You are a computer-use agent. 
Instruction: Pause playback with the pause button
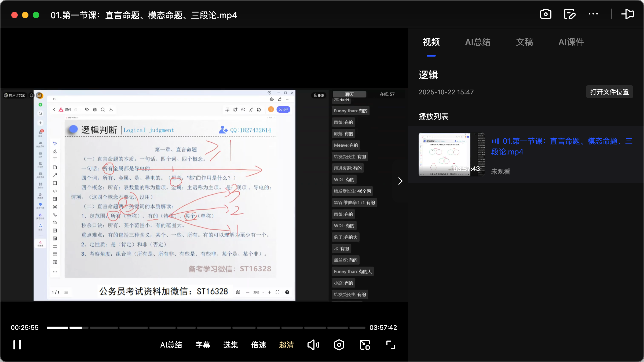(17, 345)
